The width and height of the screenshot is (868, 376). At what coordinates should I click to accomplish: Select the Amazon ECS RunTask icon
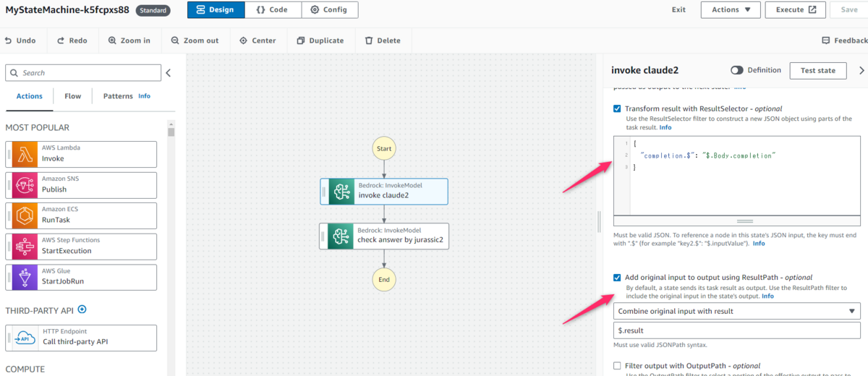(24, 215)
